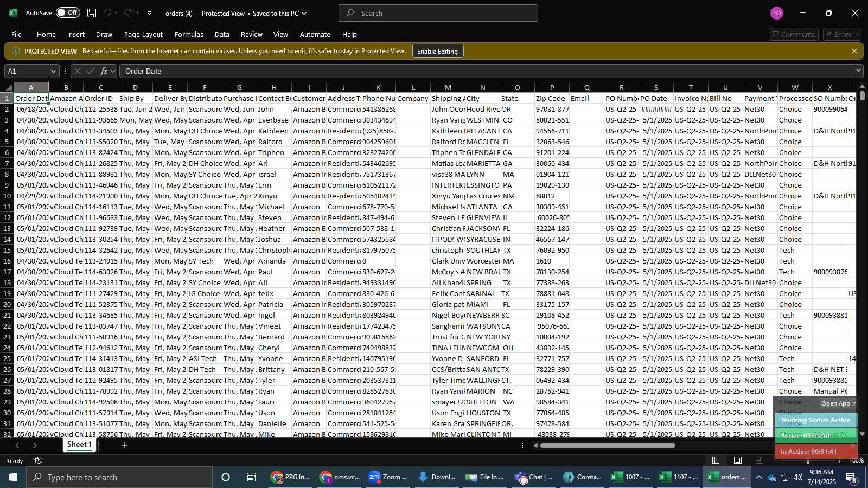Click the Enable Editing button

click(x=437, y=51)
